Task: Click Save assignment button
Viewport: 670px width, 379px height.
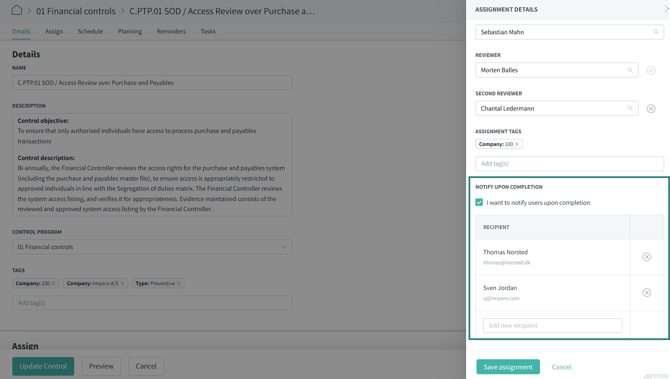Action: (508, 367)
